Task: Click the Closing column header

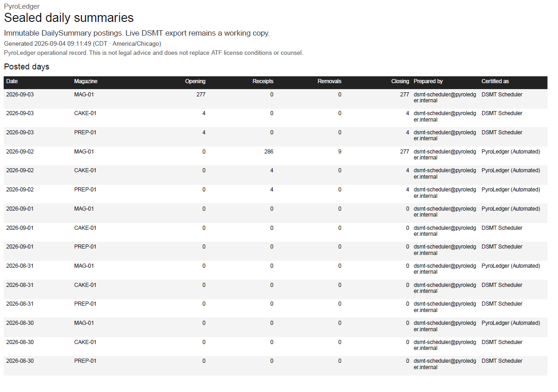Action: [400, 81]
